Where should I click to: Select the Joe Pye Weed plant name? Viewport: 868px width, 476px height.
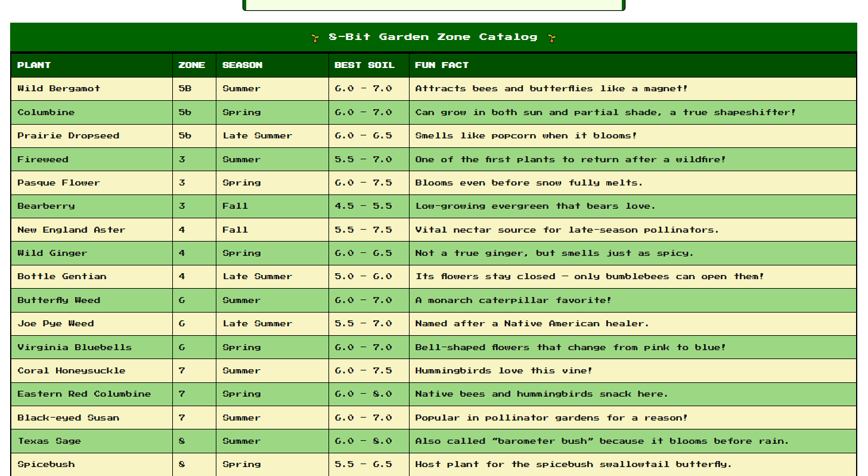click(x=55, y=323)
